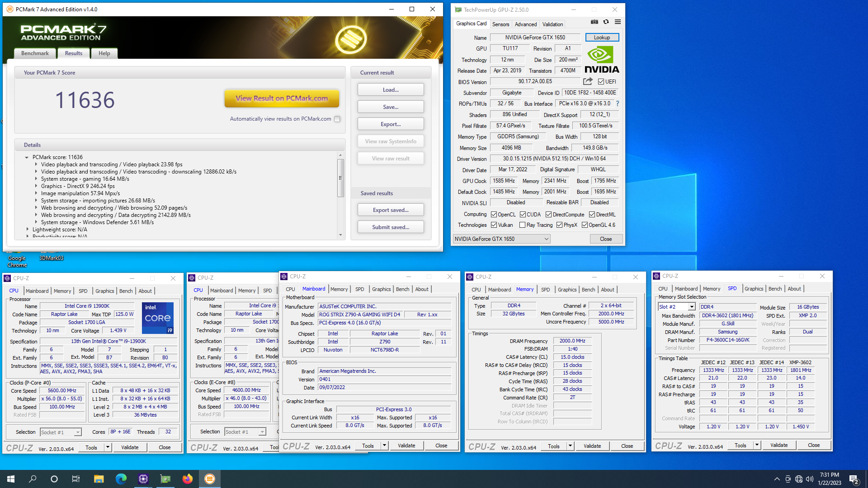Toggle Vulkan checkbox

494,225
